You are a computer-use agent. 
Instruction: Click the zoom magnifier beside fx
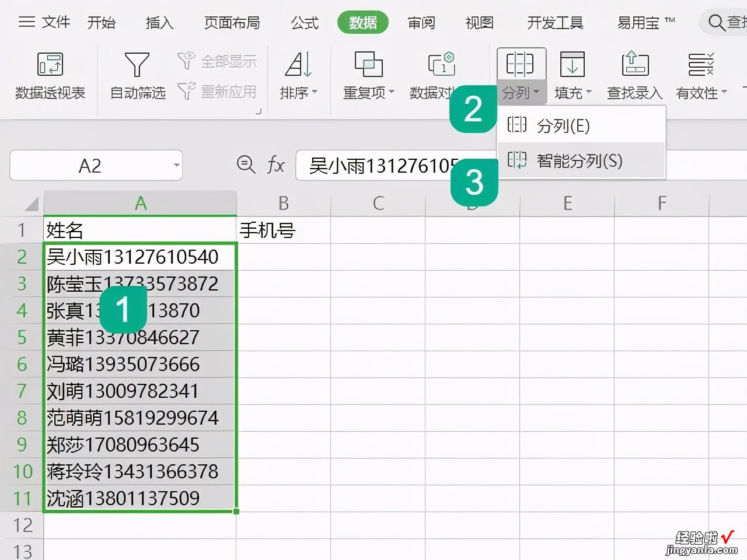point(246,165)
